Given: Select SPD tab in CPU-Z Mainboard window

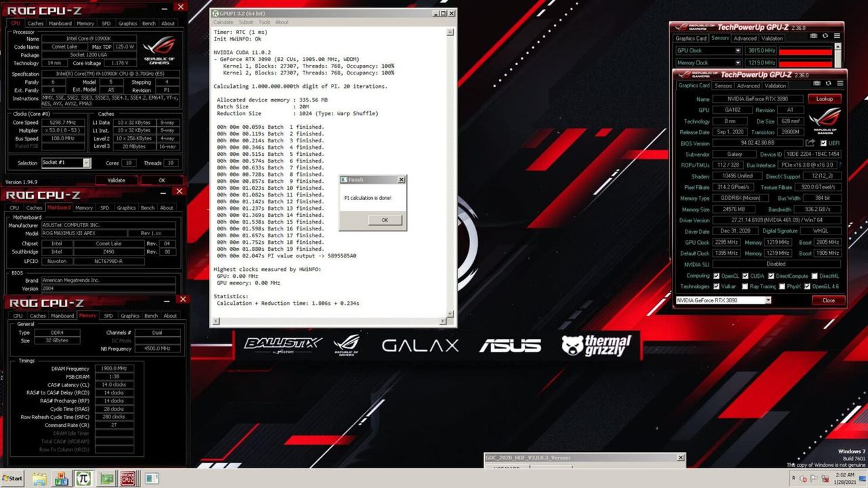Looking at the screenshot, I should point(104,208).
